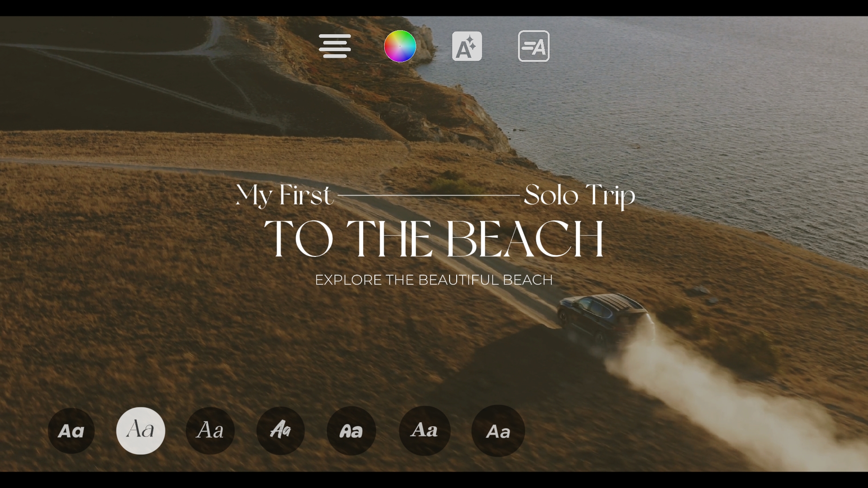Image resolution: width=868 pixels, height=488 pixels.
Task: Open the text alignment options icon
Action: pyautogui.click(x=335, y=46)
